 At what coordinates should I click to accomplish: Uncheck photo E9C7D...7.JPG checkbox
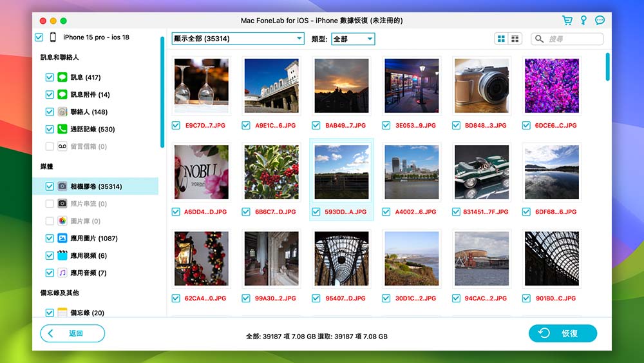coord(176,125)
